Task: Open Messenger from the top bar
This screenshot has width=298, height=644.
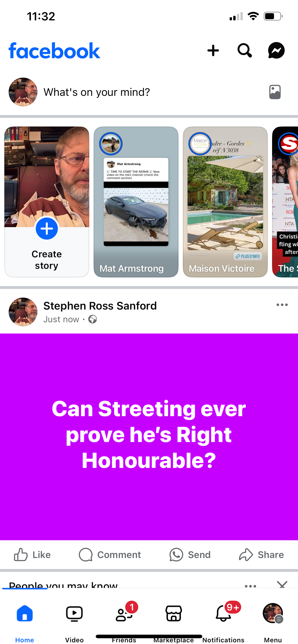Action: pyautogui.click(x=276, y=51)
